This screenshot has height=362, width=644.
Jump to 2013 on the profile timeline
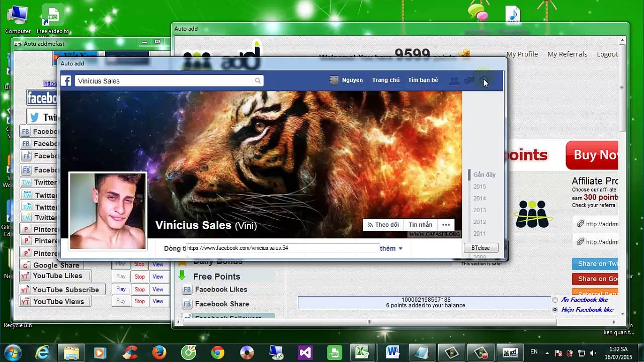coord(479,210)
